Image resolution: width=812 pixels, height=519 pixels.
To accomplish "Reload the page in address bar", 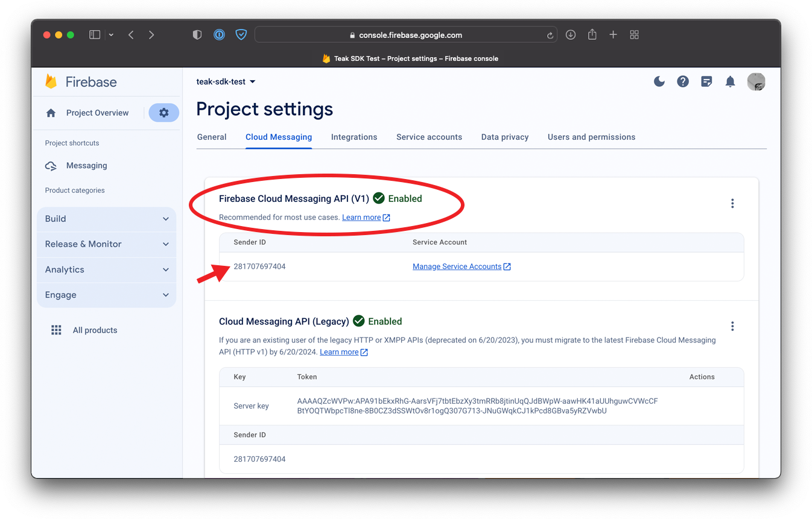I will 550,36.
